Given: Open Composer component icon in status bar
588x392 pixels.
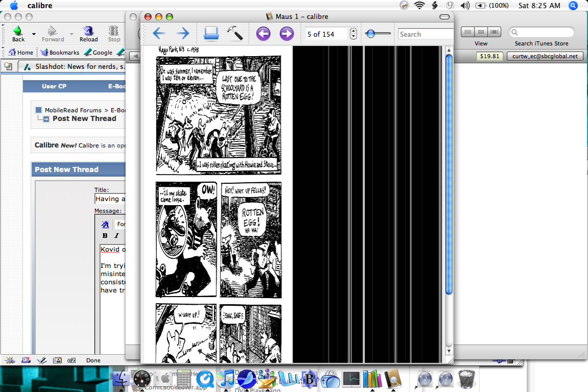Looking at the screenshot, I should (42, 360).
